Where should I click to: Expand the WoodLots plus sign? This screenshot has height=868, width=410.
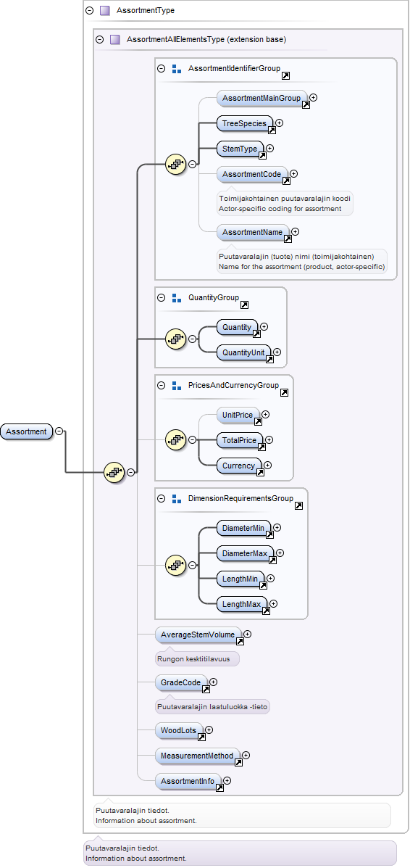pos(209,730)
